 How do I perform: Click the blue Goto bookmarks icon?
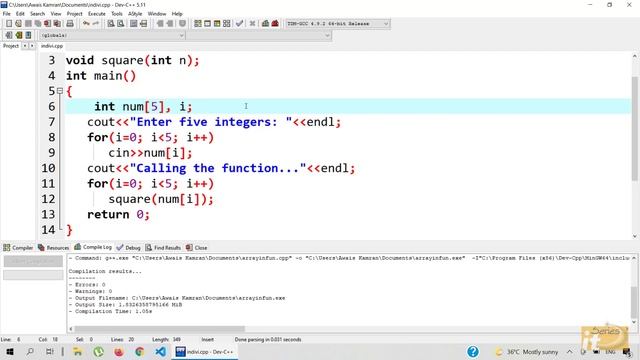(28, 35)
